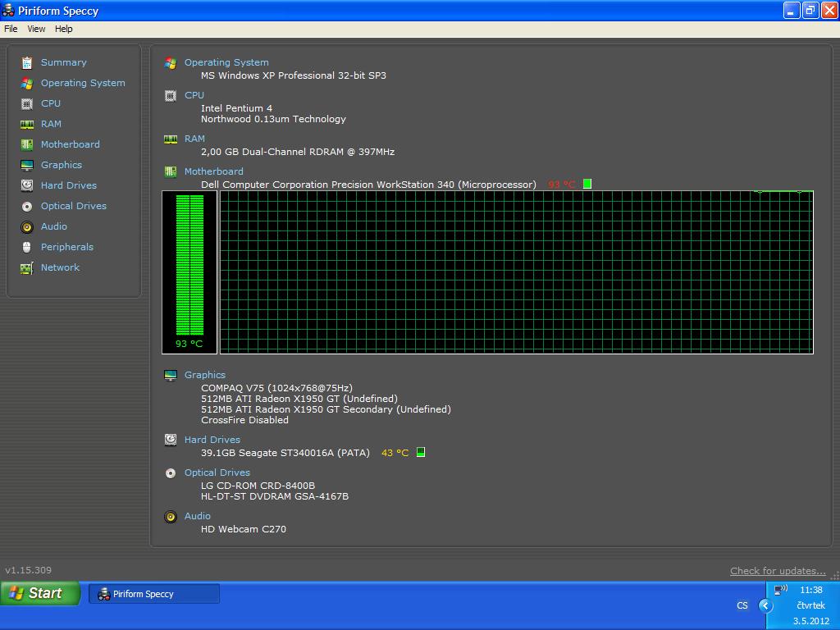
Task: Toggle motherboard temperature graph green indicator
Action: pyautogui.click(x=587, y=184)
